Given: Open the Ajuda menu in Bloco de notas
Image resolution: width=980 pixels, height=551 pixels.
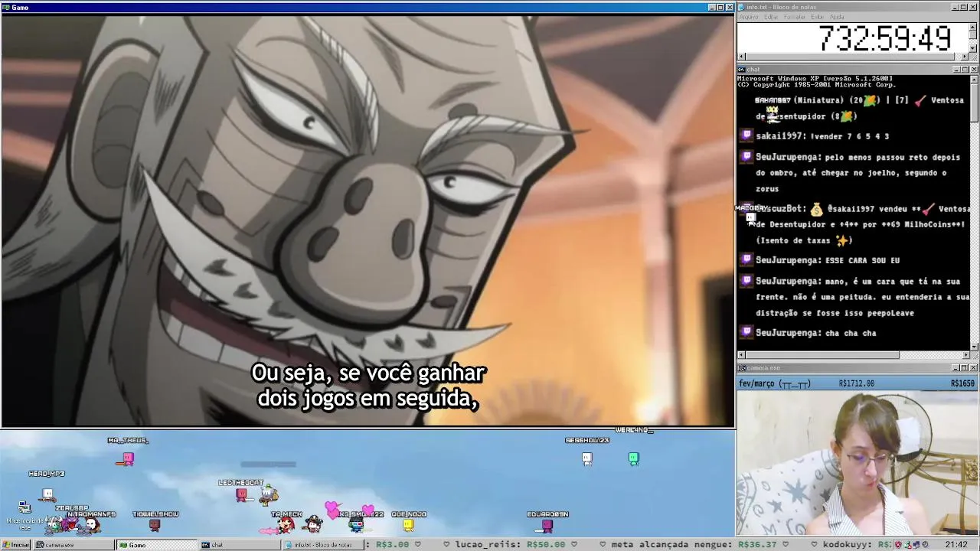Looking at the screenshot, I should [838, 17].
